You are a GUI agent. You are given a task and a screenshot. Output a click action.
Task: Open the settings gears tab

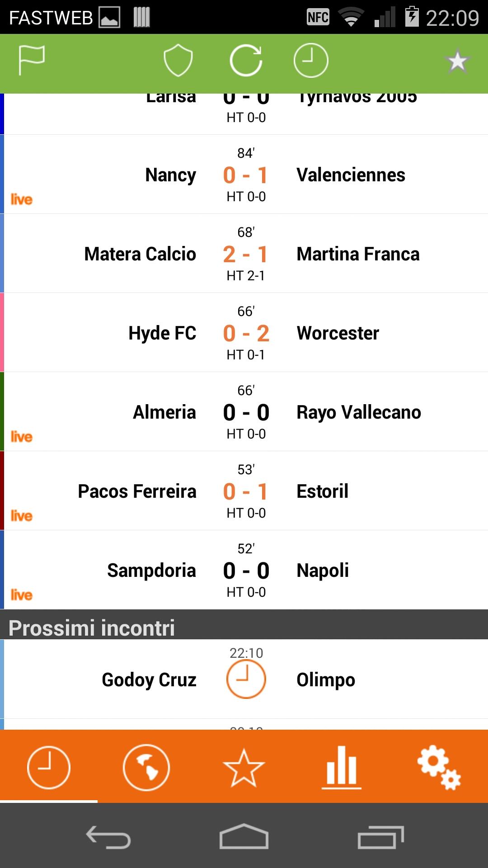point(439,767)
